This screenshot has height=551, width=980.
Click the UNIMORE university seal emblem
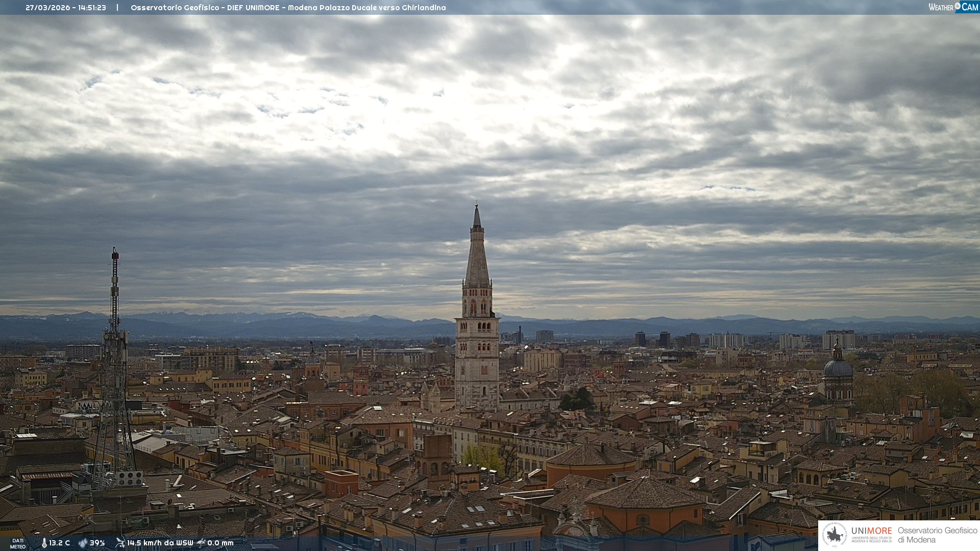point(835,535)
